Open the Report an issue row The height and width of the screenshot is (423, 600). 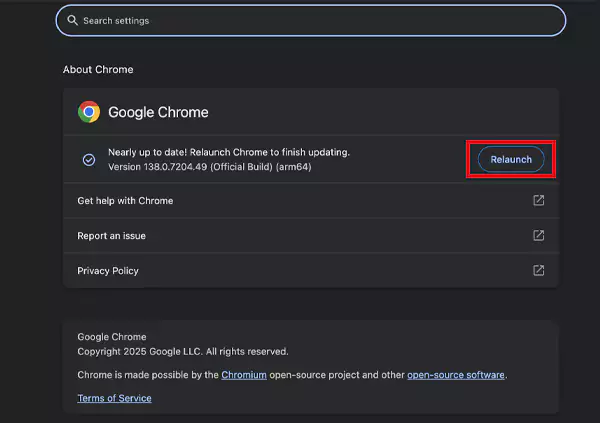point(311,235)
